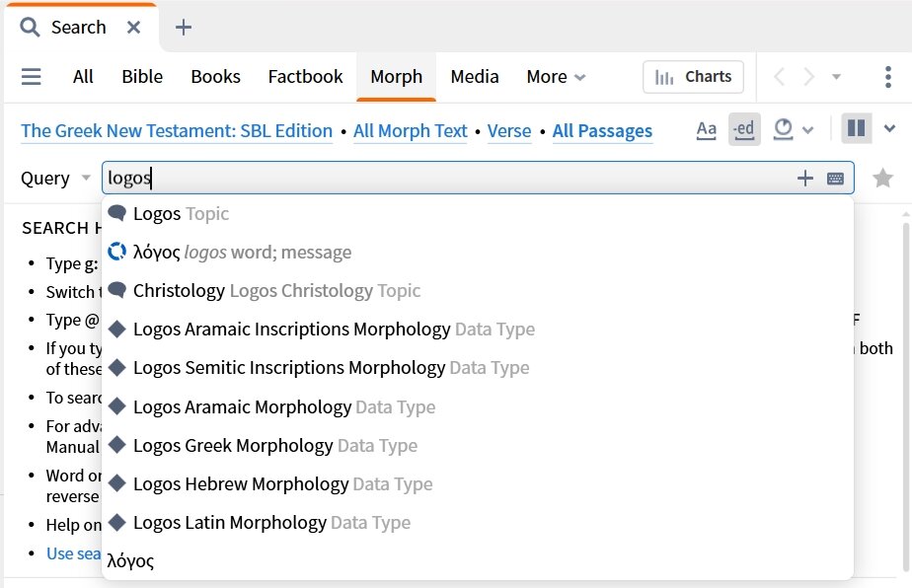The height and width of the screenshot is (588, 912).
Task: Open the Charts view
Action: coord(693,77)
